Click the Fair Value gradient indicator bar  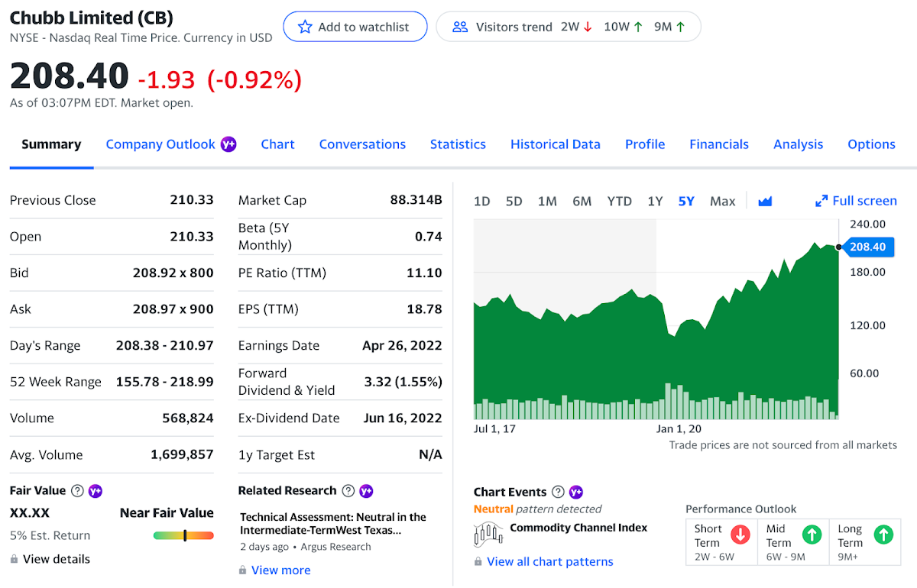(x=183, y=535)
